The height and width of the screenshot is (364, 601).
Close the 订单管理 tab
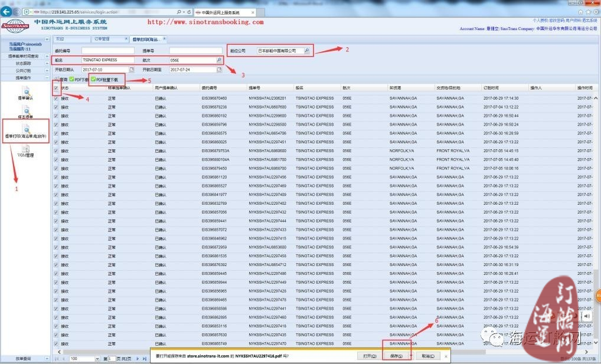click(126, 39)
